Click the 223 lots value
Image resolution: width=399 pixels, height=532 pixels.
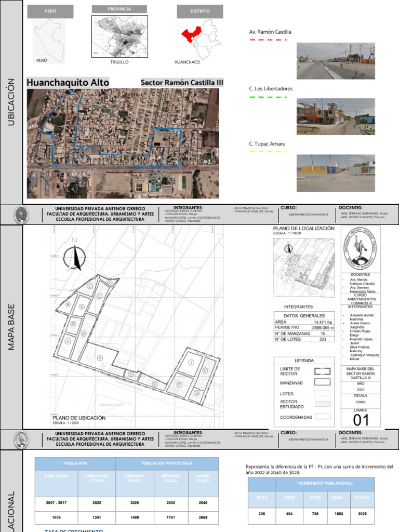pyautogui.click(x=323, y=339)
